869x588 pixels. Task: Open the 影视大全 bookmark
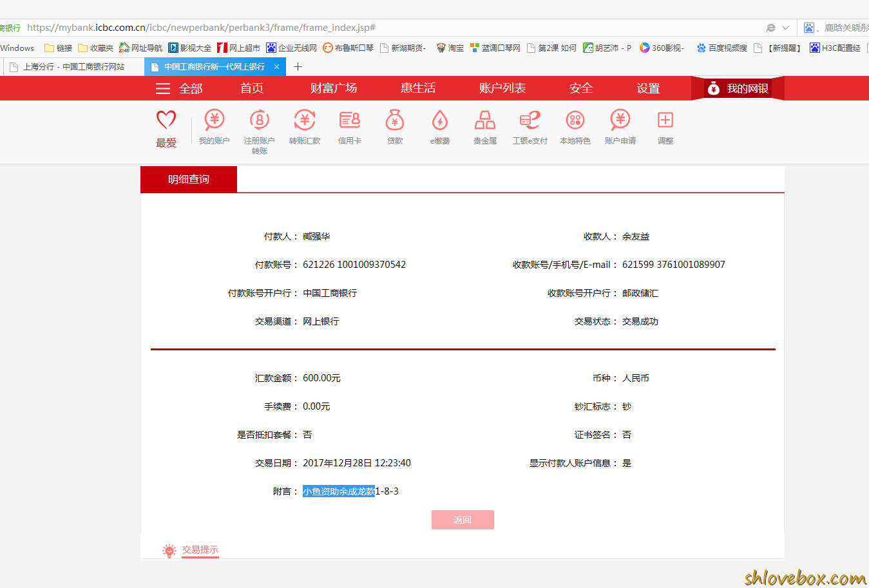189,48
